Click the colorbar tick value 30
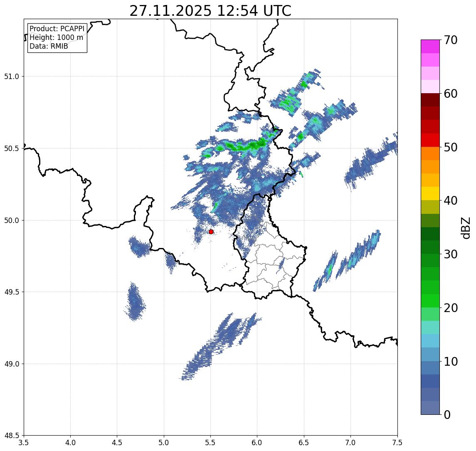 tap(451, 254)
